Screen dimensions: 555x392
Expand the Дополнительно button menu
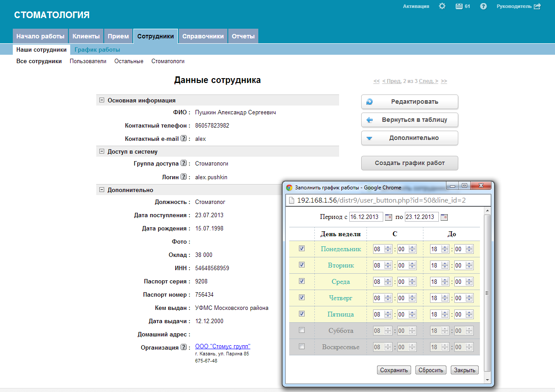[409, 138]
